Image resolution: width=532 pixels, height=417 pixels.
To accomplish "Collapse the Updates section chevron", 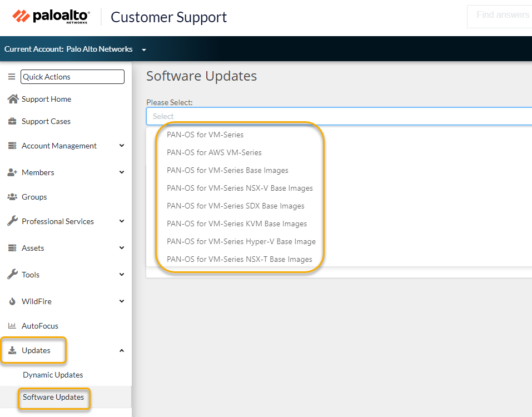I will (122, 350).
